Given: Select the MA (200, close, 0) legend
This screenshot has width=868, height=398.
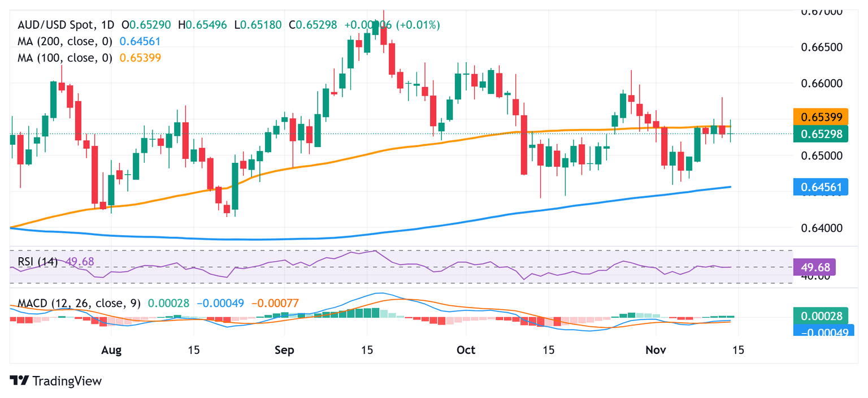Looking at the screenshot, I should point(66,41).
